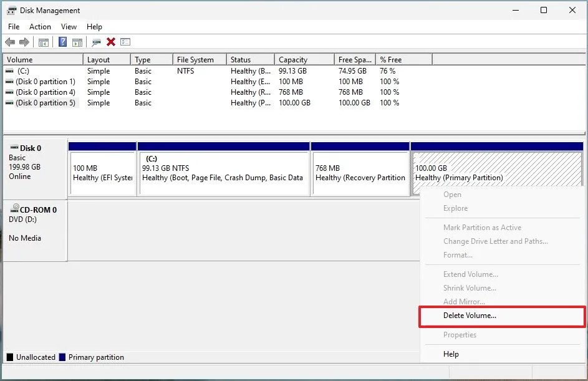Click the Back navigation arrow in the toolbar
Image resolution: width=588 pixels, height=381 pixels.
click(10, 42)
